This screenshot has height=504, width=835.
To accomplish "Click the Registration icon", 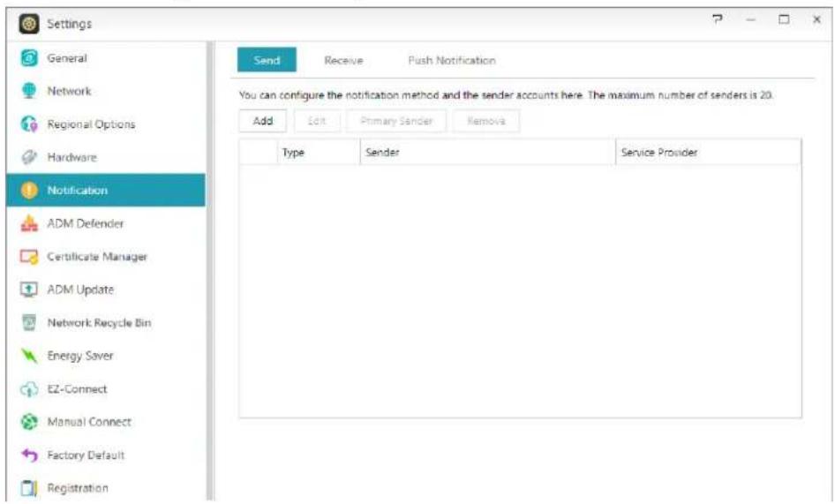I will click(x=29, y=488).
